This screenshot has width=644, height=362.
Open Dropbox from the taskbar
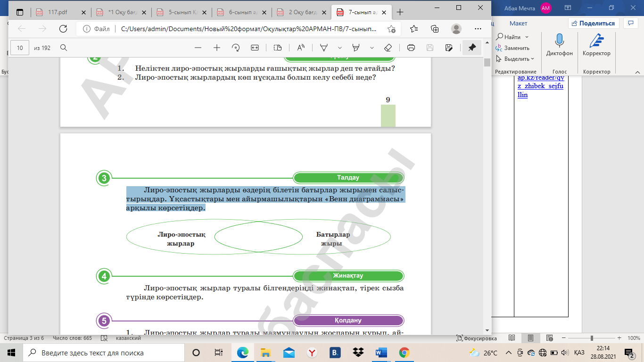pyautogui.click(x=358, y=353)
